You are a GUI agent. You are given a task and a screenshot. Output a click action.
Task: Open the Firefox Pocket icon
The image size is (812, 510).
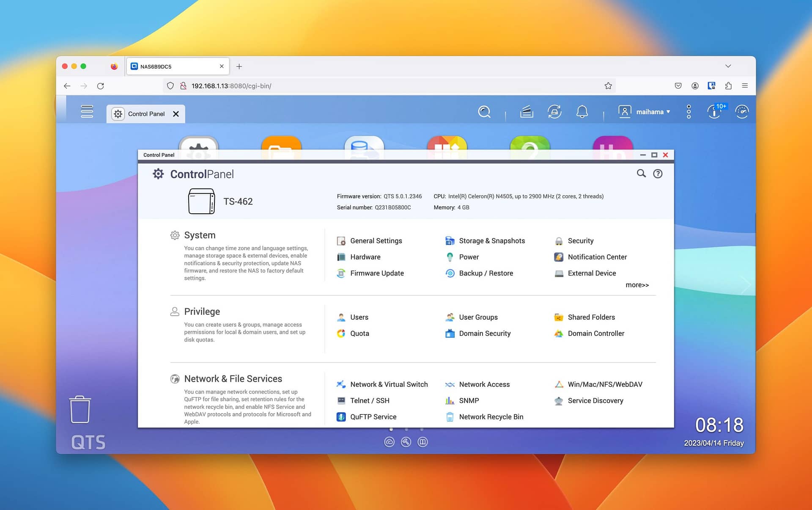pos(678,86)
